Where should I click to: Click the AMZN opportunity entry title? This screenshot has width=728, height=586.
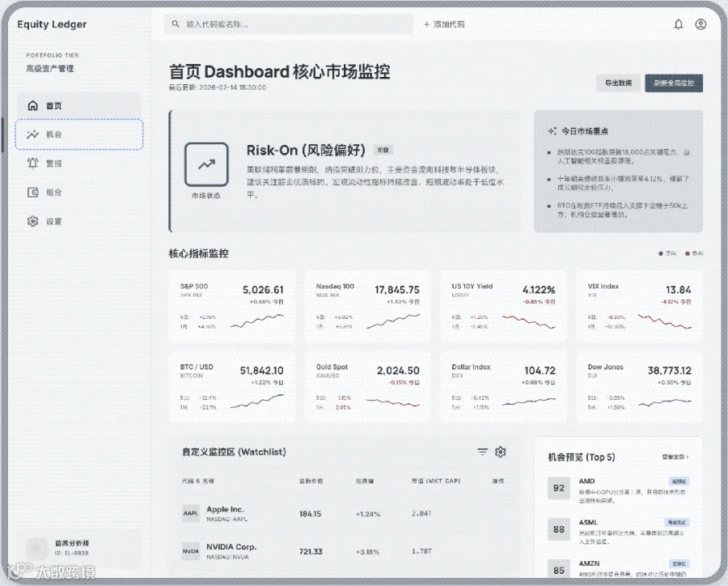(589, 563)
